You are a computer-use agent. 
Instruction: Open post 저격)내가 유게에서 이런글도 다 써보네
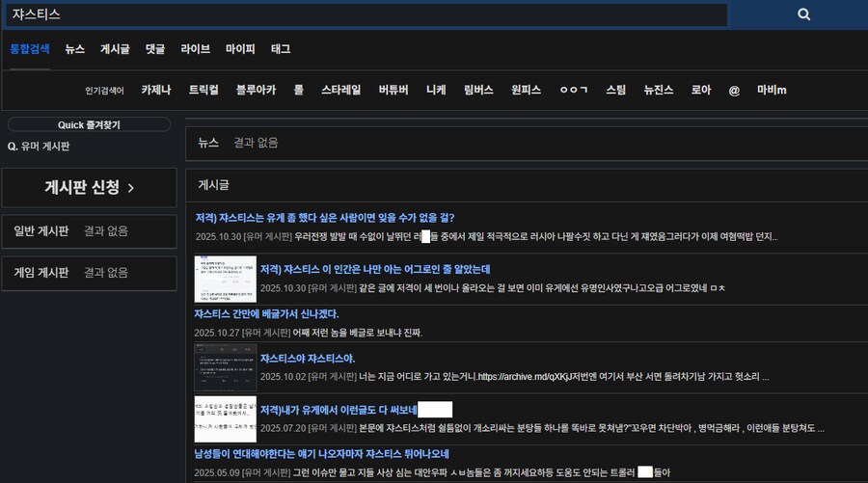pos(339,410)
